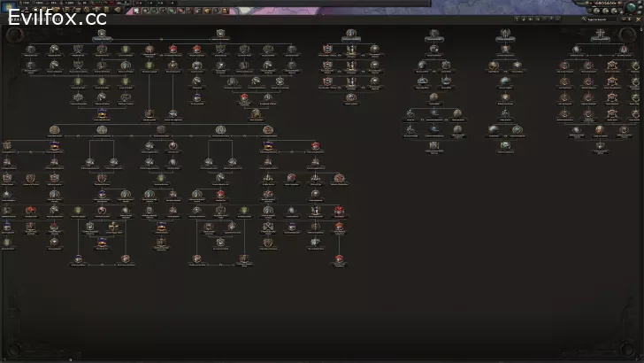
Task: Click the root focus of the third focus branch
Action: [350, 35]
